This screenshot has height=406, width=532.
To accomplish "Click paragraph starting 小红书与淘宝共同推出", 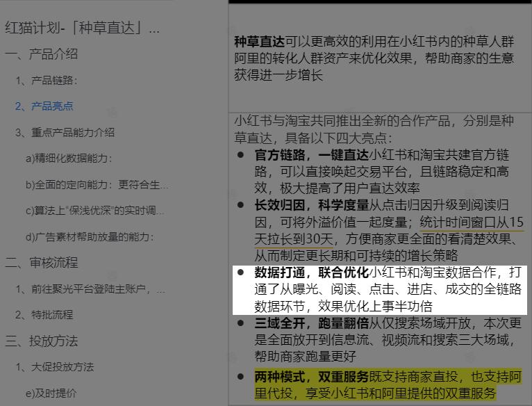I will tap(374, 129).
